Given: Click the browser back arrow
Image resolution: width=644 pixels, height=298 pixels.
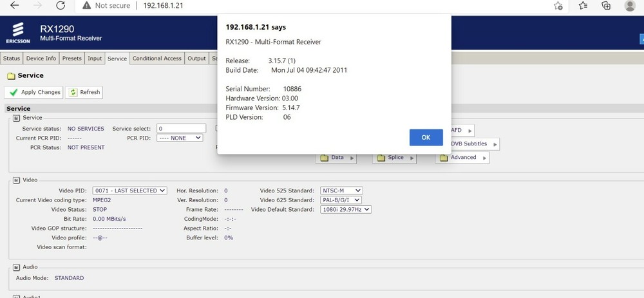Looking at the screenshot, I should pos(14,6).
